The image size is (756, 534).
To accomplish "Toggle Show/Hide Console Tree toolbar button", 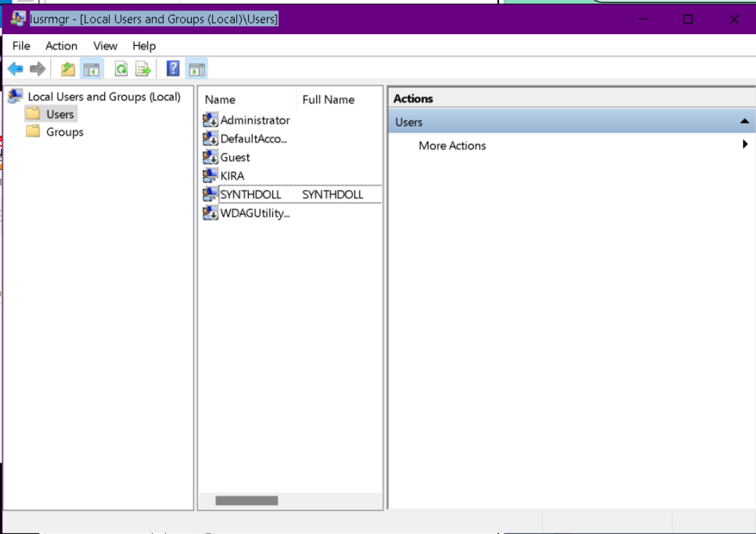I will coord(91,69).
